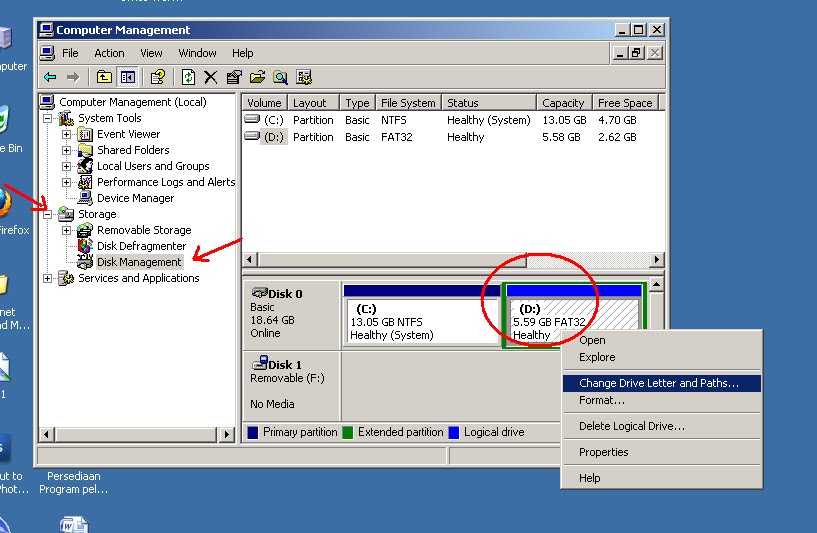Click disk view scroll up arrow
817x533 pixels.
pyautogui.click(x=657, y=284)
